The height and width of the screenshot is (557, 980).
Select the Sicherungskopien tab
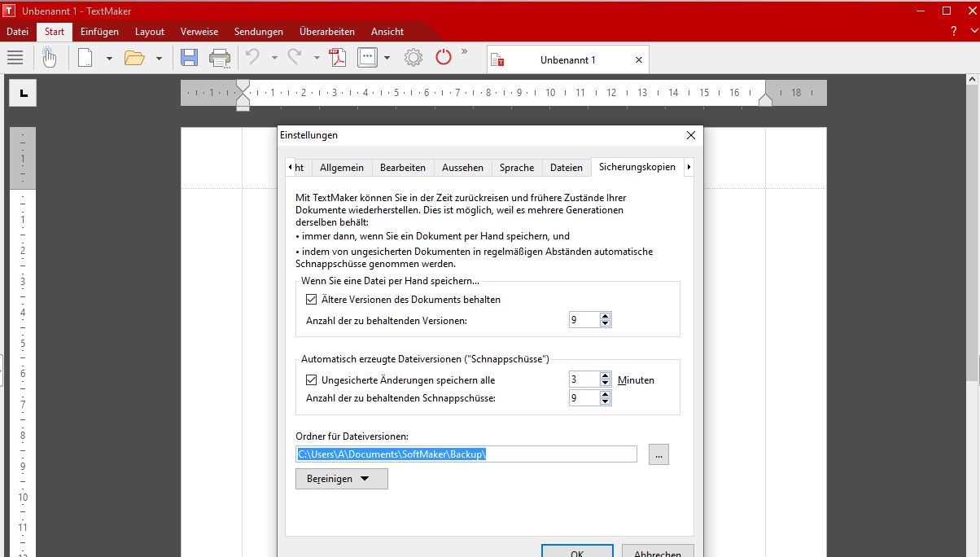click(x=637, y=167)
